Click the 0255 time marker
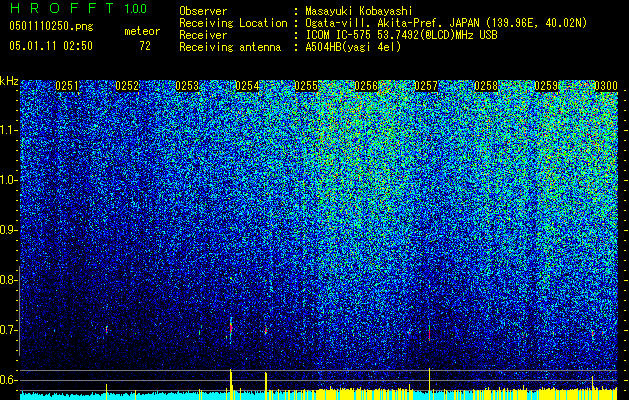The height and width of the screenshot is (400, 629). coord(306,86)
